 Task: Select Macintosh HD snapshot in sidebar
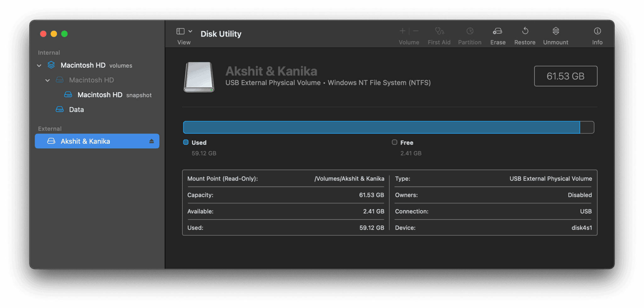[100, 95]
